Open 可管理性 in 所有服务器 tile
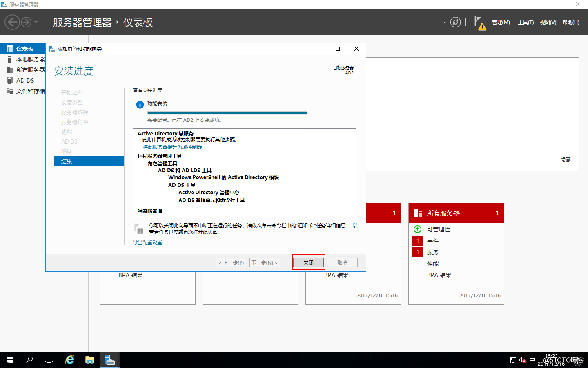This screenshot has height=368, width=588. click(439, 229)
